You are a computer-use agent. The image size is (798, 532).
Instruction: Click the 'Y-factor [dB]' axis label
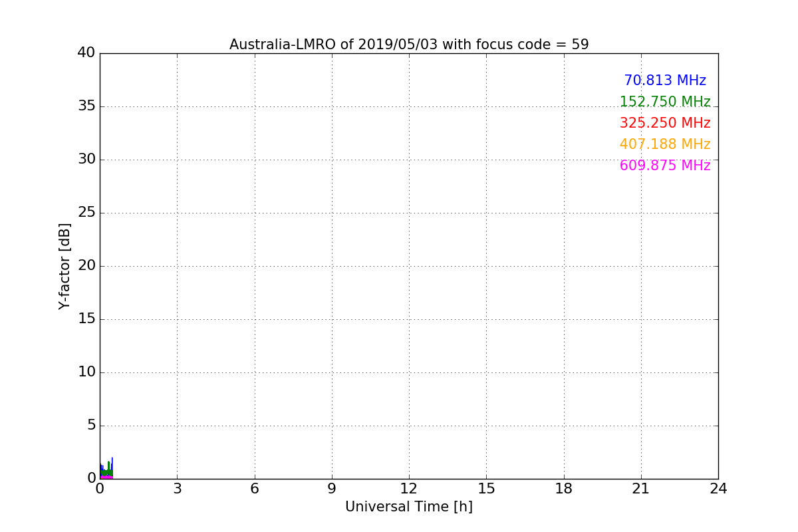tap(65, 266)
